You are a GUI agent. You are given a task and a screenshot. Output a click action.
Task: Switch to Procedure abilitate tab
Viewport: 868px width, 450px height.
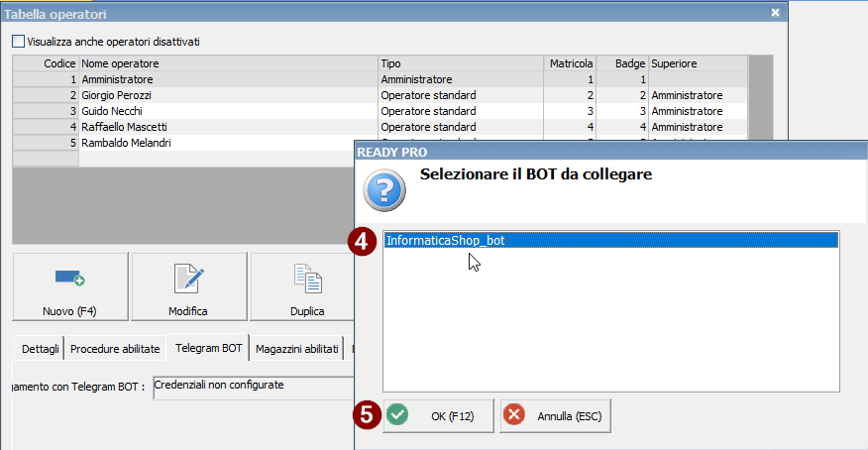tap(116, 349)
